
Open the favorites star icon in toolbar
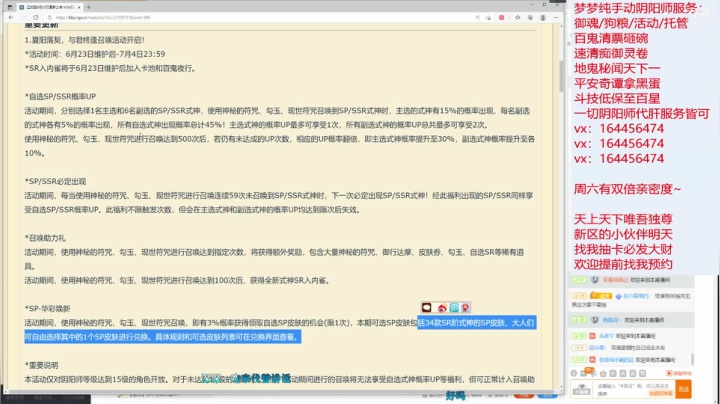518,17
